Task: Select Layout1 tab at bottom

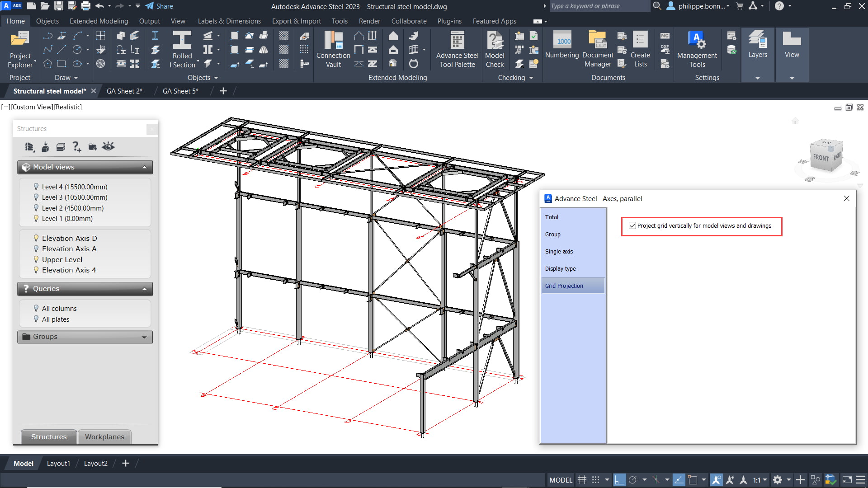Action: point(58,463)
